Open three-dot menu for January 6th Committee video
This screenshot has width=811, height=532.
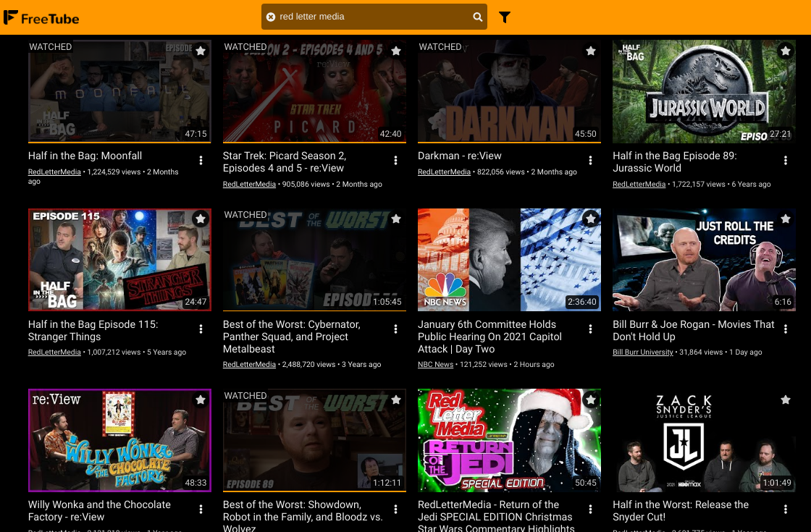pos(591,329)
